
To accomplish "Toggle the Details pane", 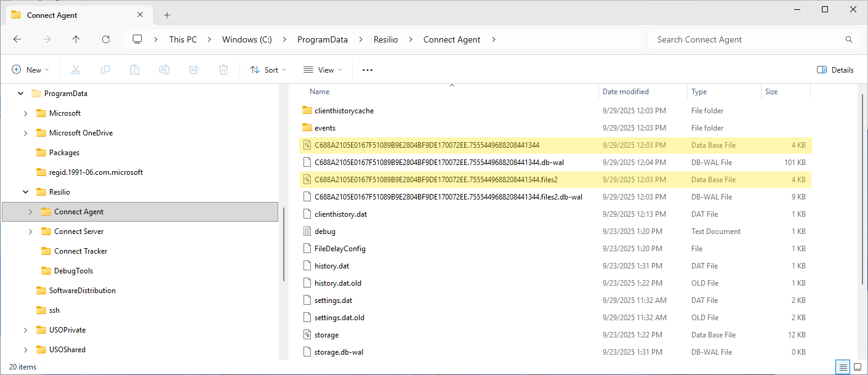I will tap(835, 69).
